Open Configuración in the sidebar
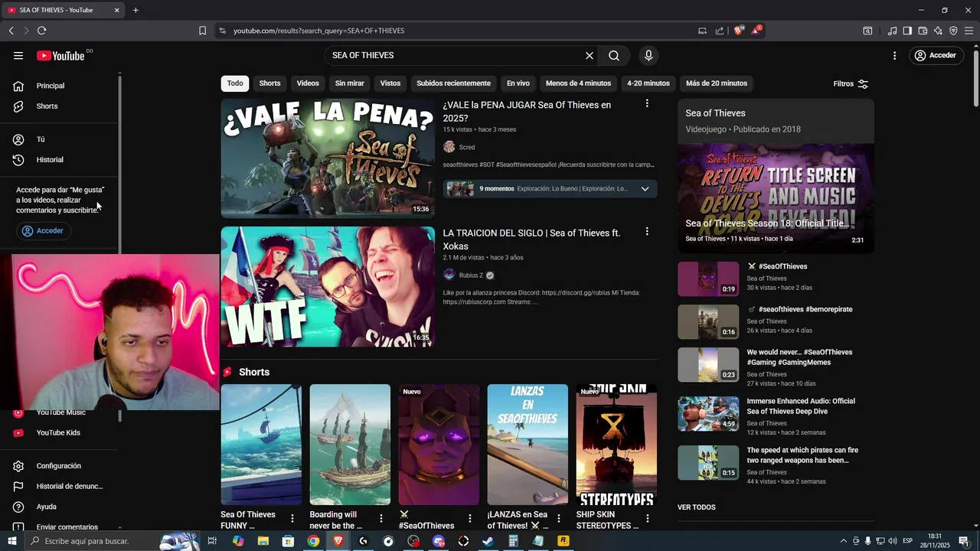The image size is (980, 551). [60, 466]
